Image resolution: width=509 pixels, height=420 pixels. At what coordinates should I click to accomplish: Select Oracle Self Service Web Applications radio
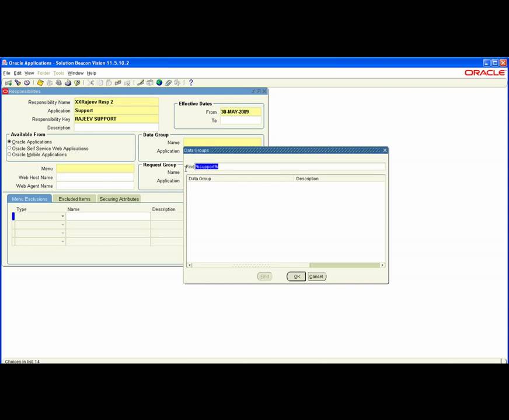click(9, 148)
